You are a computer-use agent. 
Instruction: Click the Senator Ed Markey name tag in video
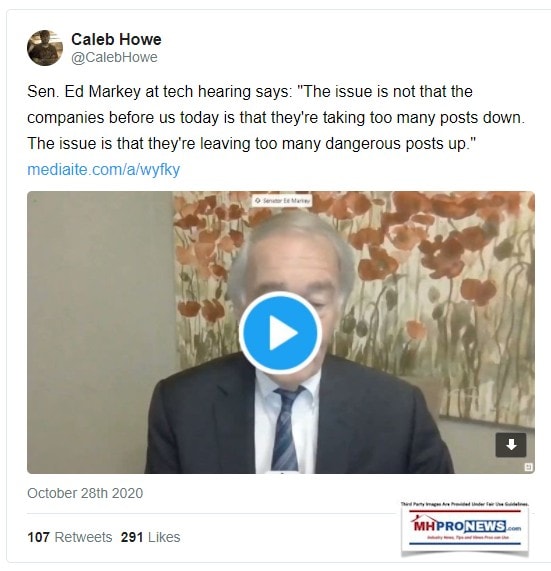point(282,201)
